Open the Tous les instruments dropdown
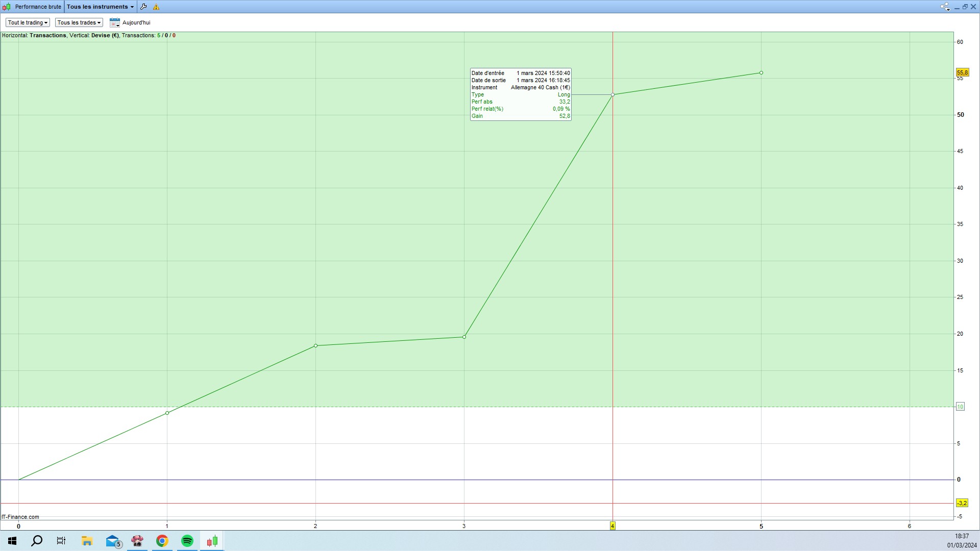Image resolution: width=980 pixels, height=551 pixels. 100,7
